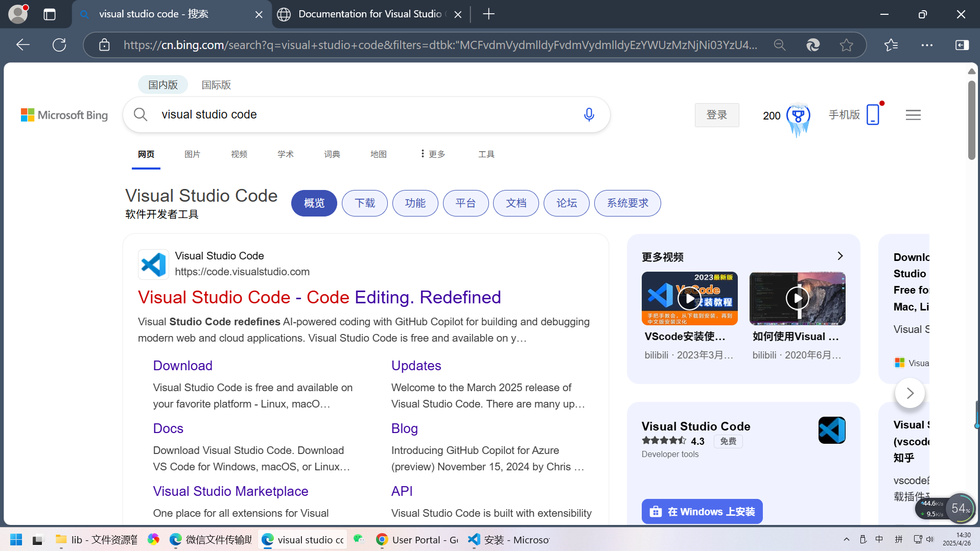Viewport: 980px width, 551px height.
Task: Close the Documentation for Visual Studio tab
Action: 458,14
